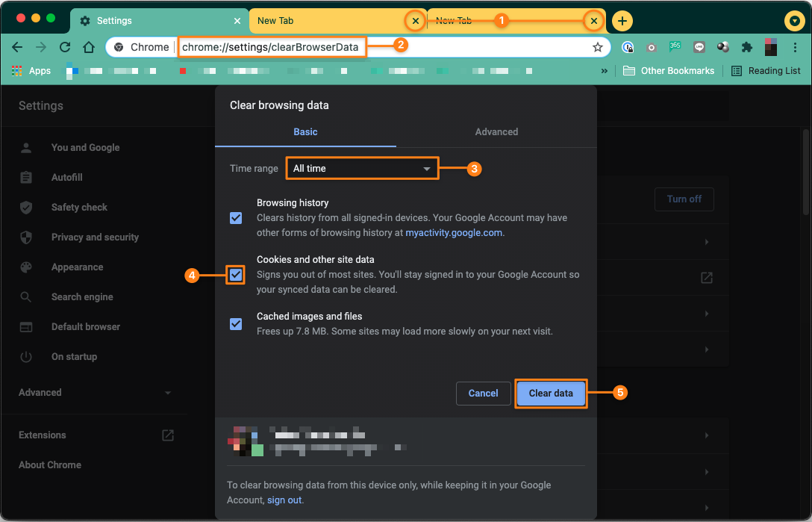The image size is (812, 522).
Task: Open the Time range dropdown
Action: (362, 169)
